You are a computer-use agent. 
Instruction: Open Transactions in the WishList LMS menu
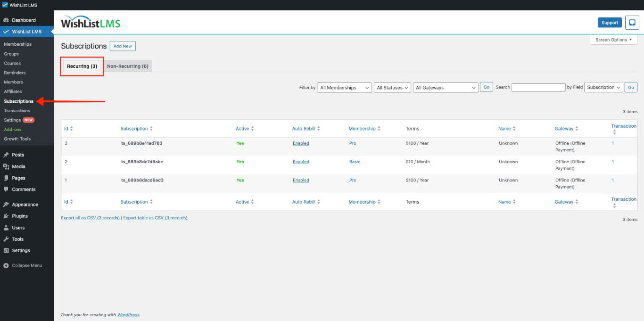(17, 110)
